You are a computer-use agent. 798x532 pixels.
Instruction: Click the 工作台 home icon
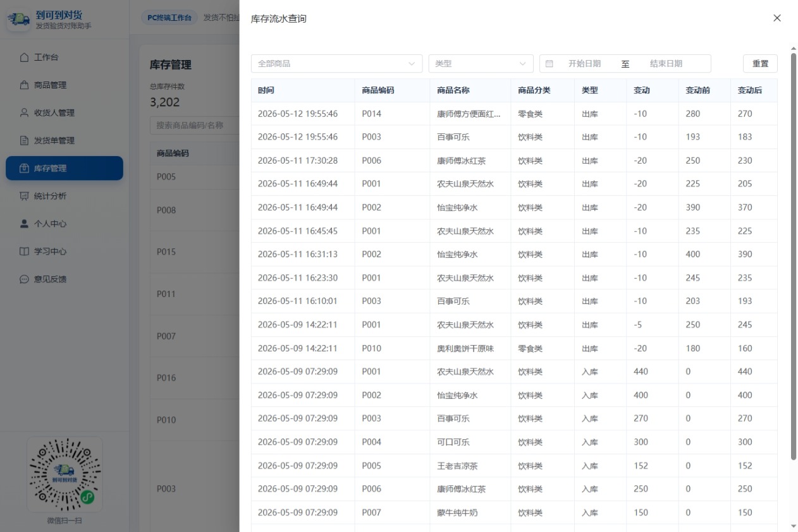[25, 57]
